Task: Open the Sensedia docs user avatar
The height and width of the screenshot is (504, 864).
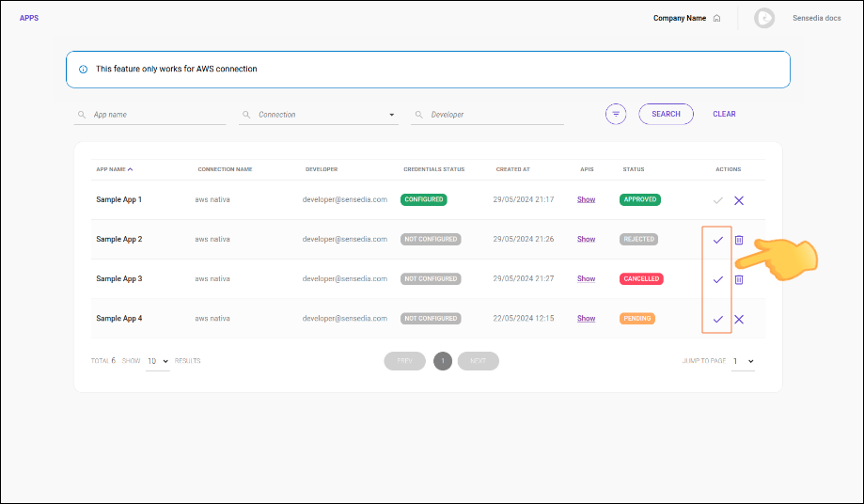Action: pyautogui.click(x=764, y=18)
